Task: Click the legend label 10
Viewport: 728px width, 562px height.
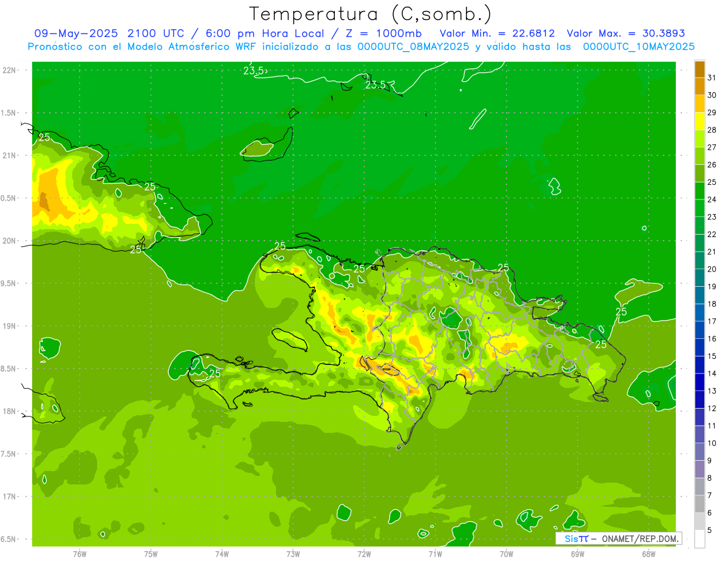Action: (712, 443)
